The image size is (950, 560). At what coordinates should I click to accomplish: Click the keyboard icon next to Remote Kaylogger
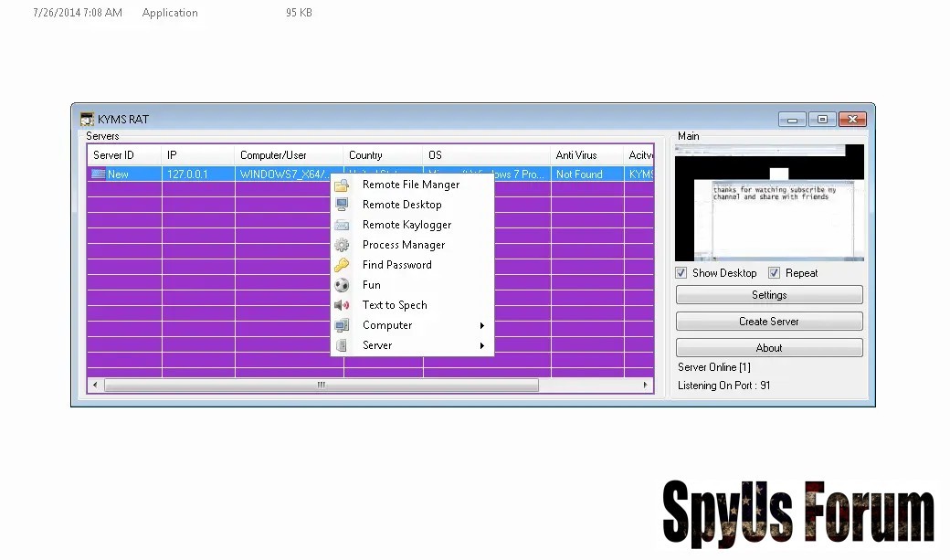pyautogui.click(x=342, y=225)
